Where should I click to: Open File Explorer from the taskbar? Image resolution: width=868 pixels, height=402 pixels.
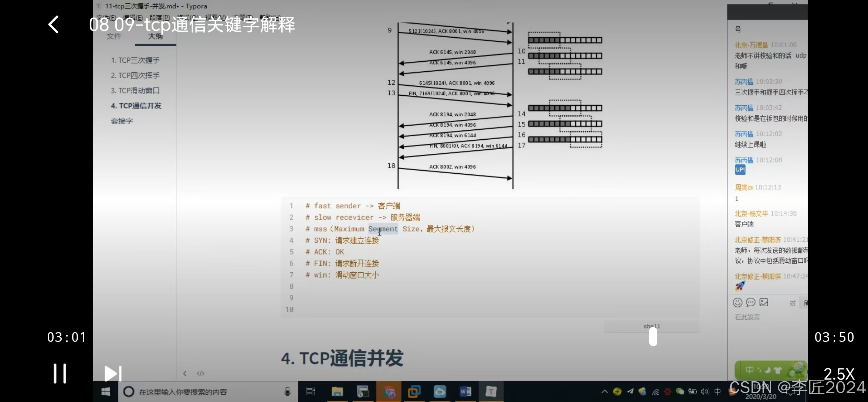click(337, 392)
